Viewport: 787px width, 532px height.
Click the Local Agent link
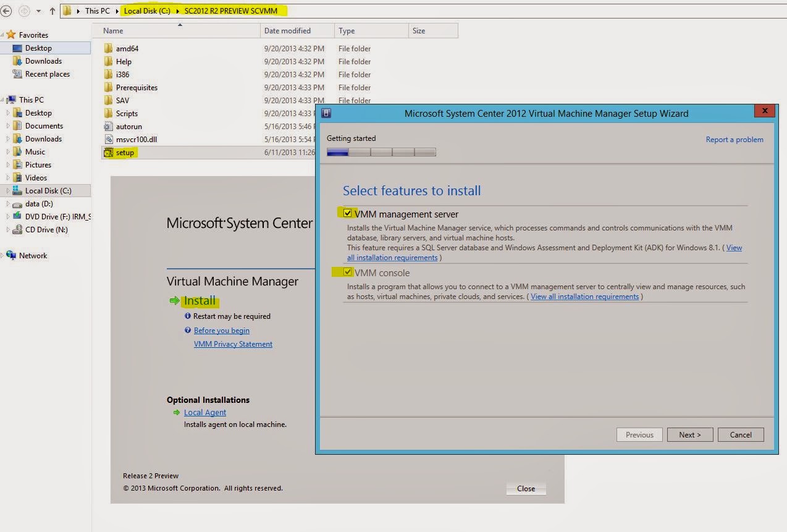tap(205, 412)
